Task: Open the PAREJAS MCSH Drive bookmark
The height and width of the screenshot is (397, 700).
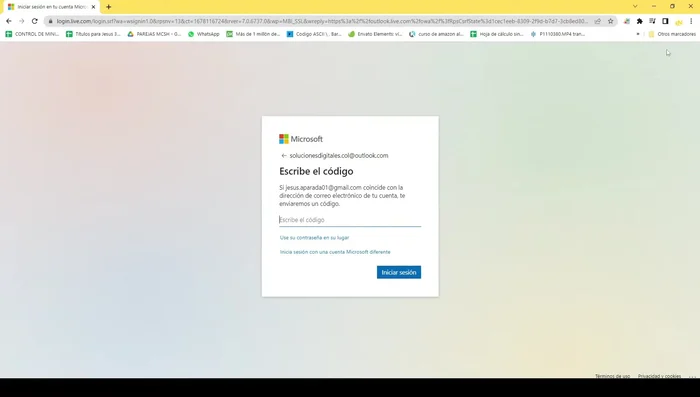Action: (154, 34)
